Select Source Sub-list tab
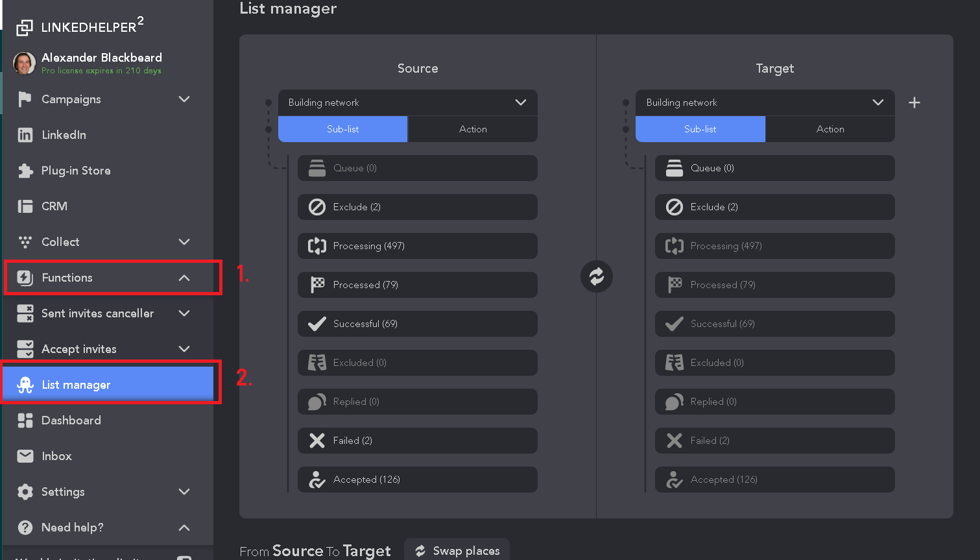 click(343, 129)
